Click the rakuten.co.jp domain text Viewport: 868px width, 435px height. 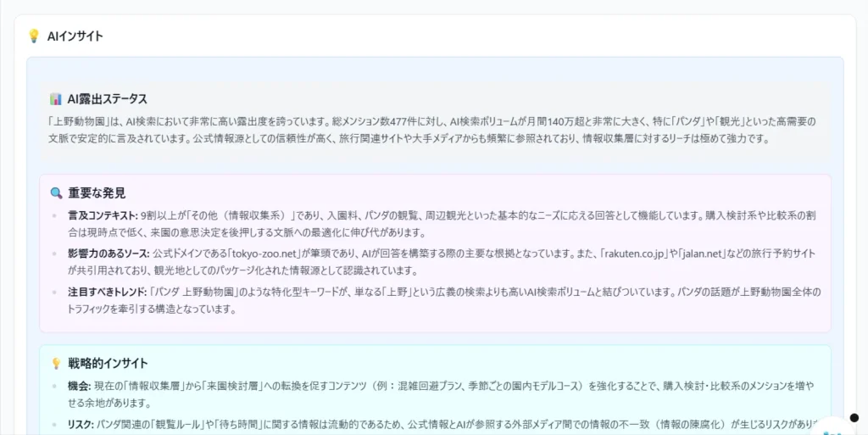634,254
